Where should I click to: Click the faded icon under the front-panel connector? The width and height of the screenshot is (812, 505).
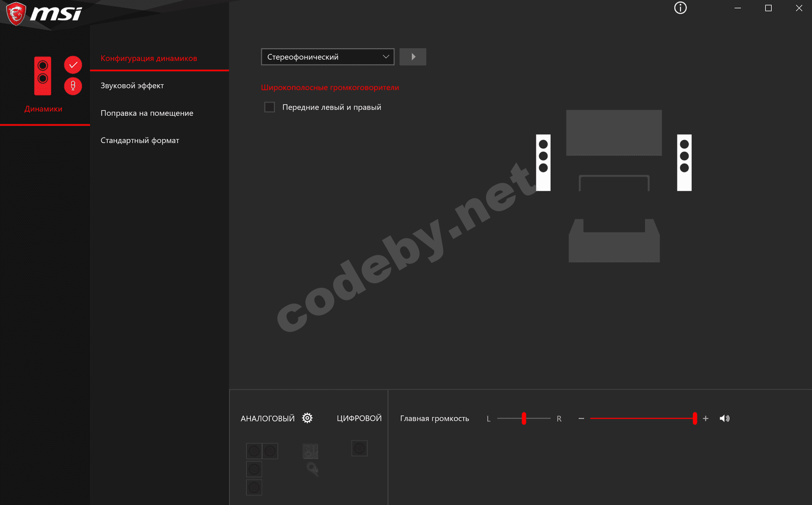coord(312,469)
